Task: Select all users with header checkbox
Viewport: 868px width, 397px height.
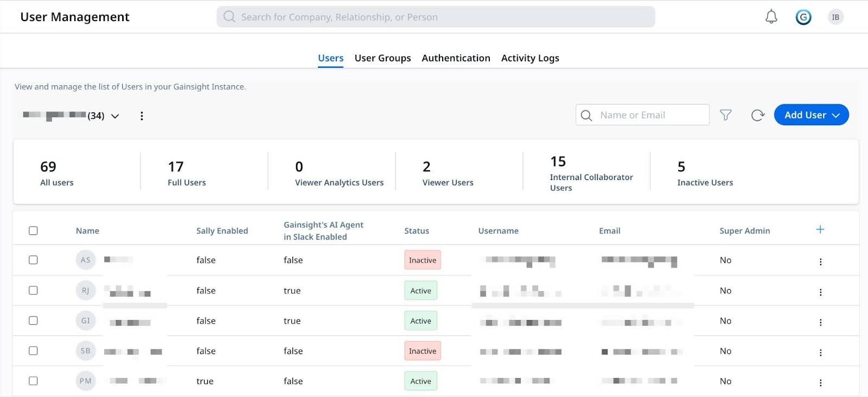Action: tap(33, 230)
